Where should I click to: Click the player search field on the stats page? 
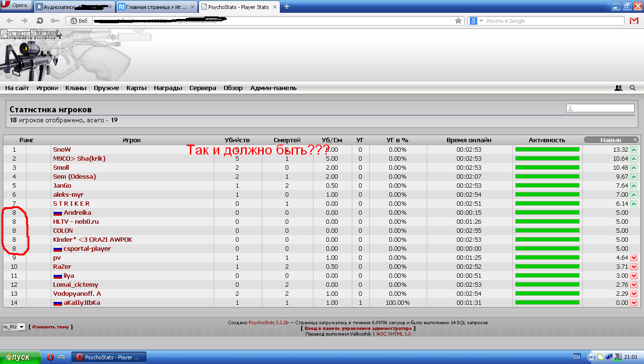click(x=600, y=108)
